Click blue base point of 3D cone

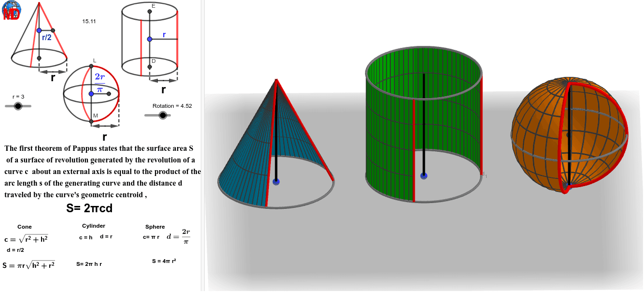[276, 182]
